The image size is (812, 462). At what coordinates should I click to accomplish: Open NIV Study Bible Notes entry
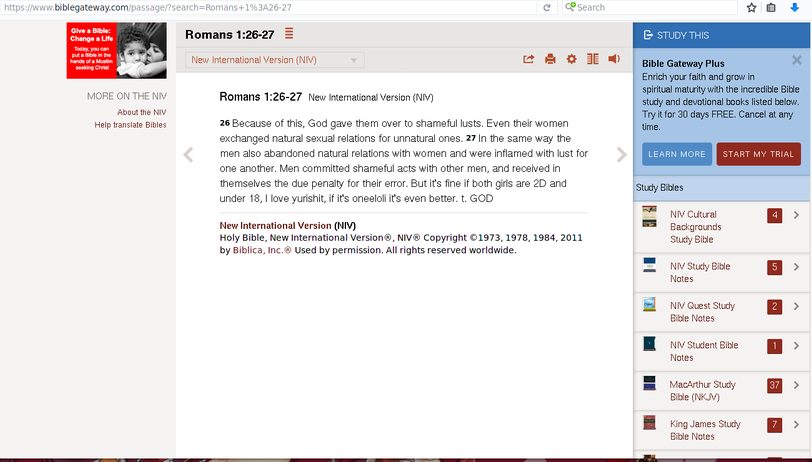[700, 272]
